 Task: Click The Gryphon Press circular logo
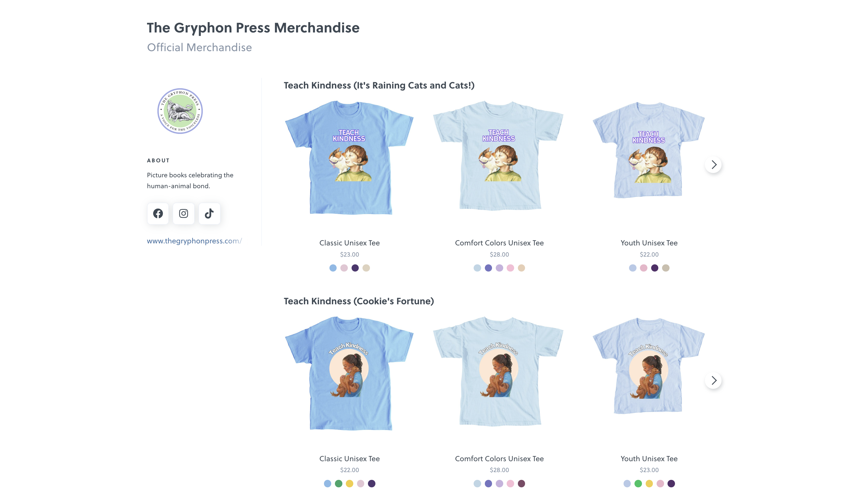click(180, 111)
